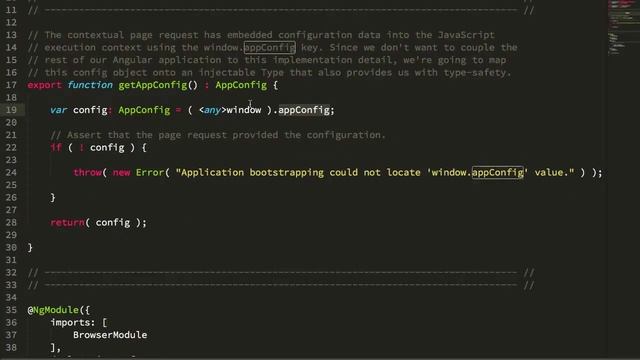This screenshot has width=640, height=360.
Task: Click 'imports:' property on line 36
Action: [x=73, y=322]
